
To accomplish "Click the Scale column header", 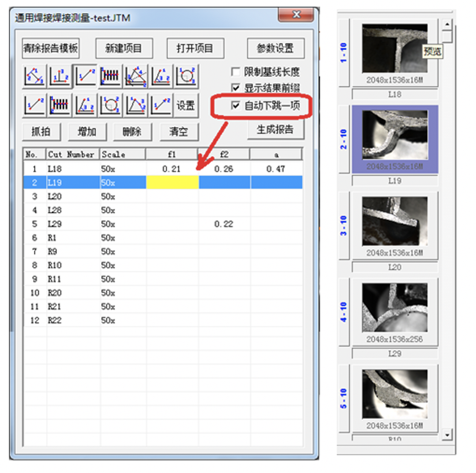I will 122,154.
